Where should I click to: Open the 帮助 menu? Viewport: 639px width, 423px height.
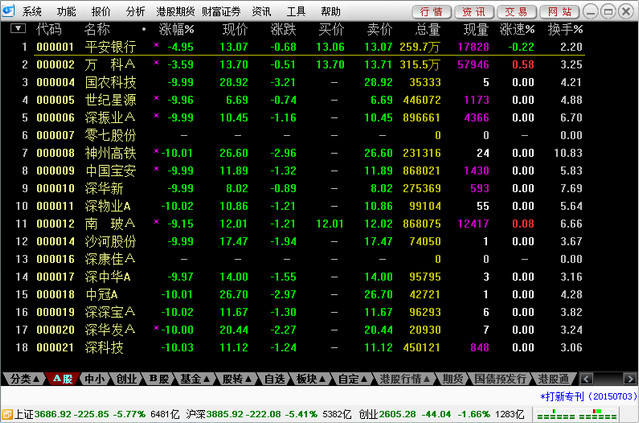pyautogui.click(x=331, y=11)
